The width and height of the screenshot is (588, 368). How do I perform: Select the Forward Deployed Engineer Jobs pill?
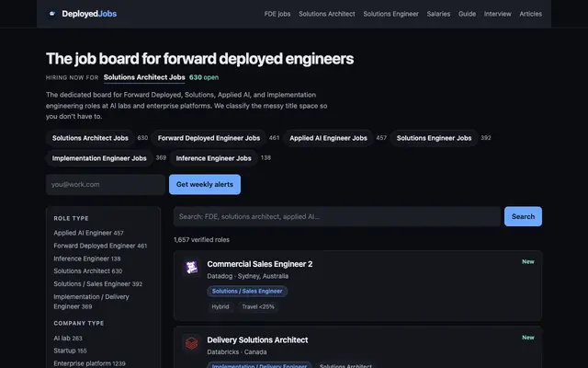point(209,138)
